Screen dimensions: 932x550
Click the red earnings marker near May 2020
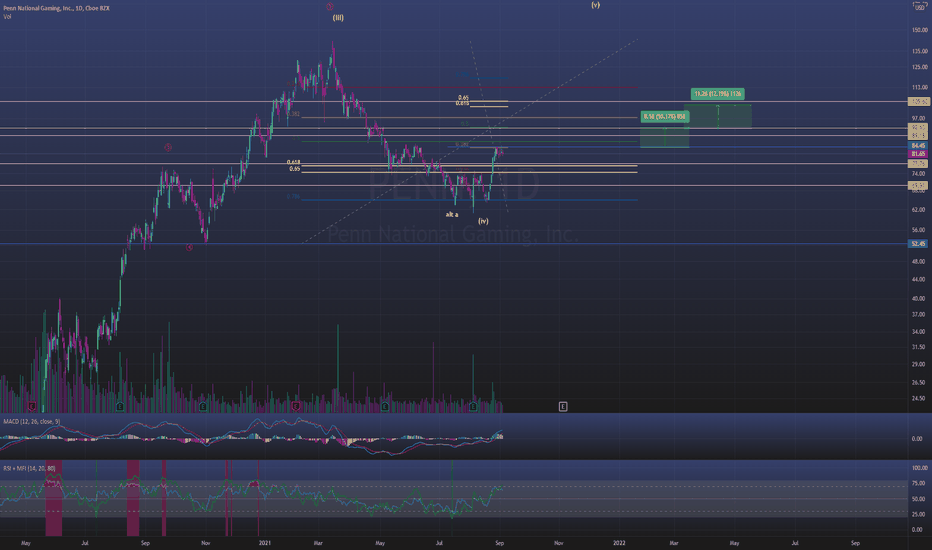pyautogui.click(x=32, y=407)
